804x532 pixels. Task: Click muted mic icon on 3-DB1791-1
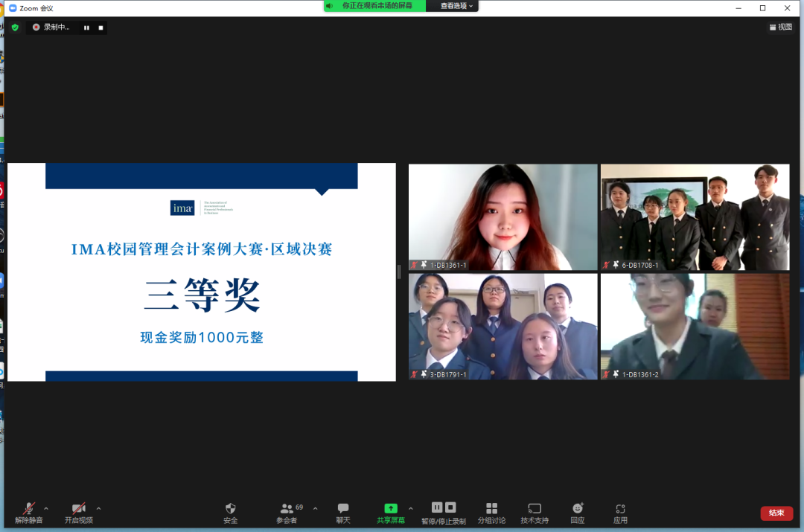[414, 374]
